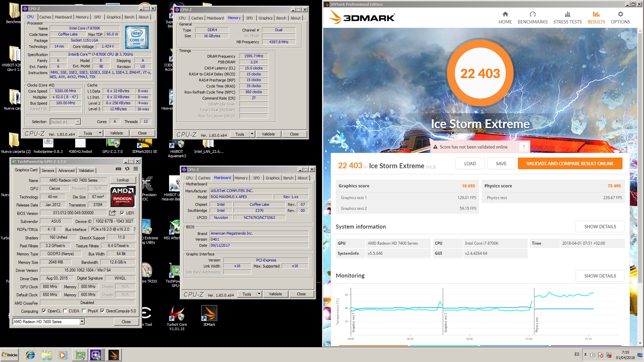Show details for System information
644x362 pixels.
[x=600, y=227]
